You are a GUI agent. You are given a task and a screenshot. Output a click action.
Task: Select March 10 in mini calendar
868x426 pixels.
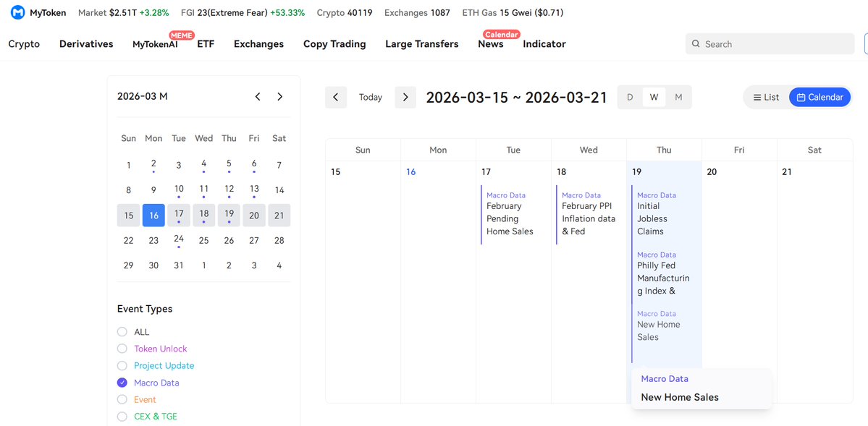pos(179,189)
